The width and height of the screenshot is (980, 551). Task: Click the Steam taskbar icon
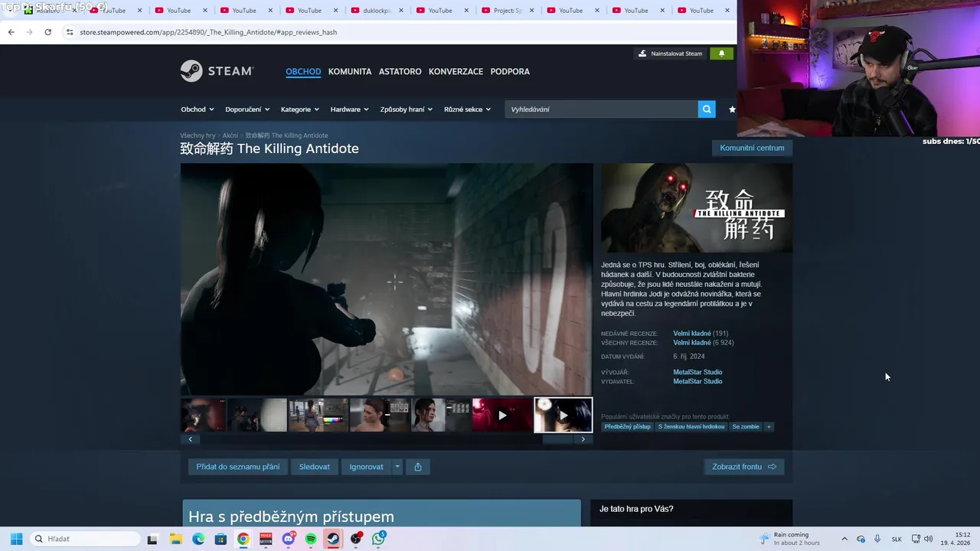333,539
